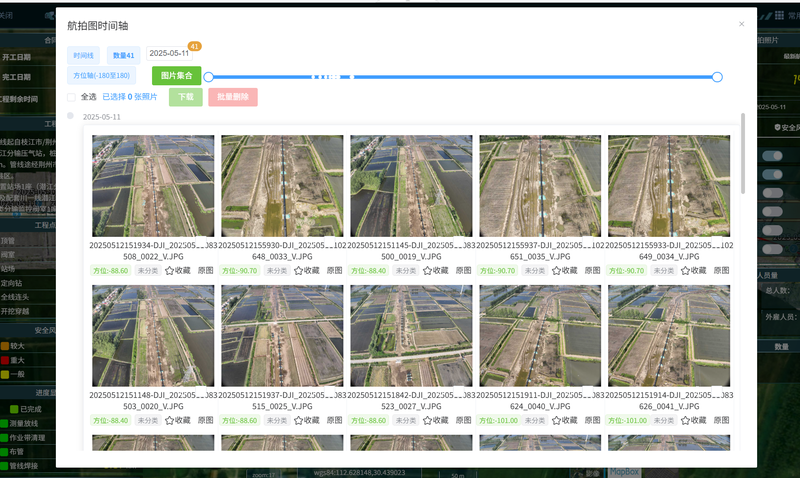
Task: View 原图 original of 626_0041_V.JPG
Action: 722,420
